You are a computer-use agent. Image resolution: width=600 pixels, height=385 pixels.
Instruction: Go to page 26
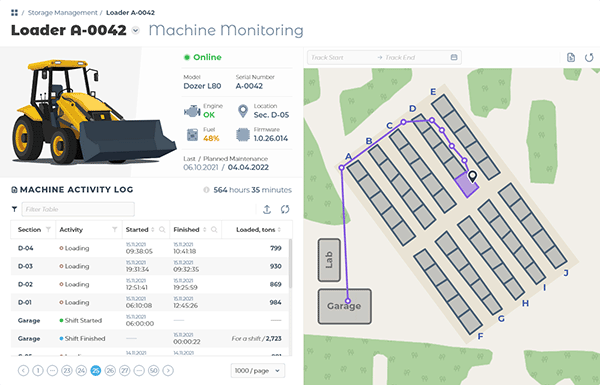click(110, 370)
